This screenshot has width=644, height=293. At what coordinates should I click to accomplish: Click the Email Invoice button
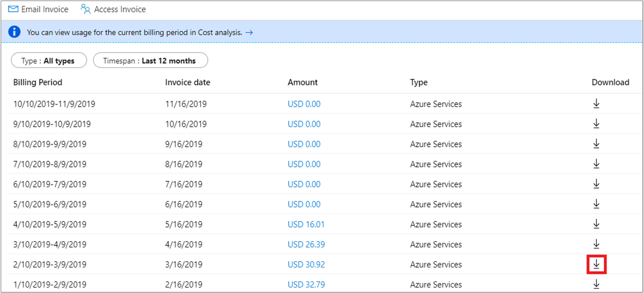pos(38,9)
